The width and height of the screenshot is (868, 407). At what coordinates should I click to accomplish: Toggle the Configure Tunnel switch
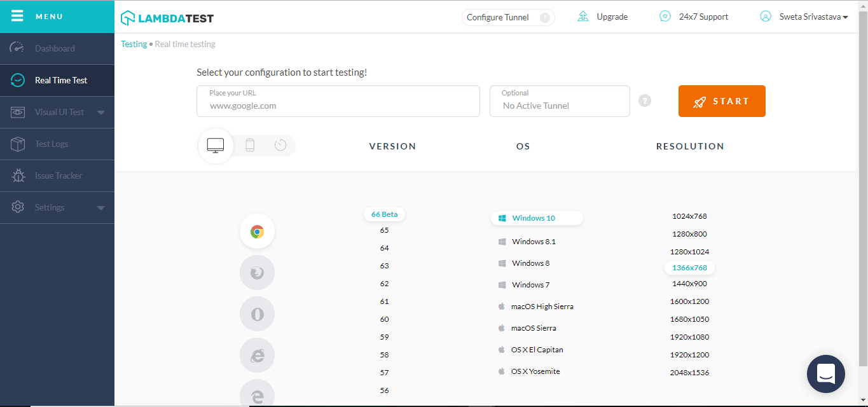point(544,18)
